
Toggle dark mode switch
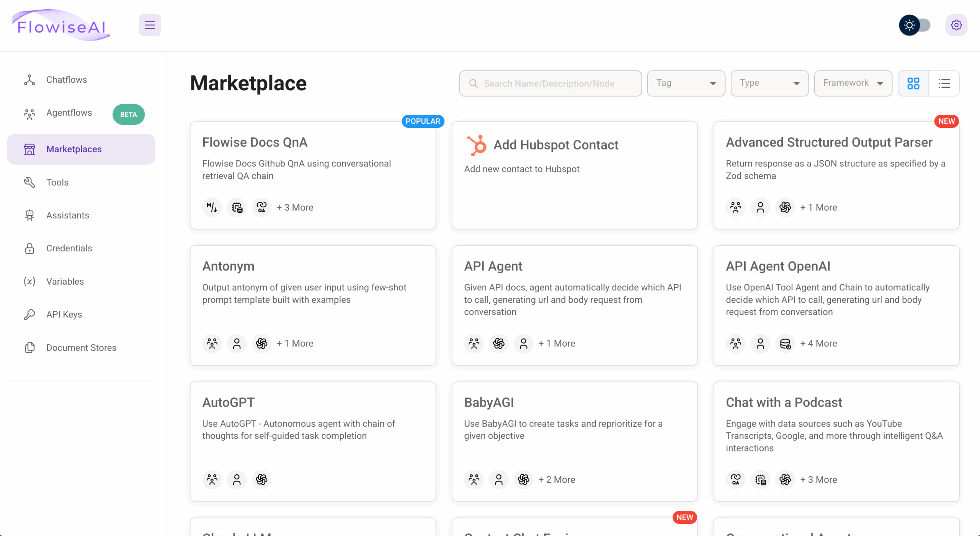[x=915, y=25]
